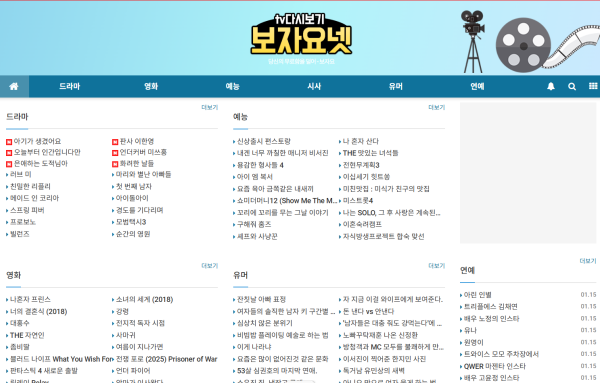Open the grid menu icon
This screenshot has height=383, width=600.
click(x=593, y=86)
